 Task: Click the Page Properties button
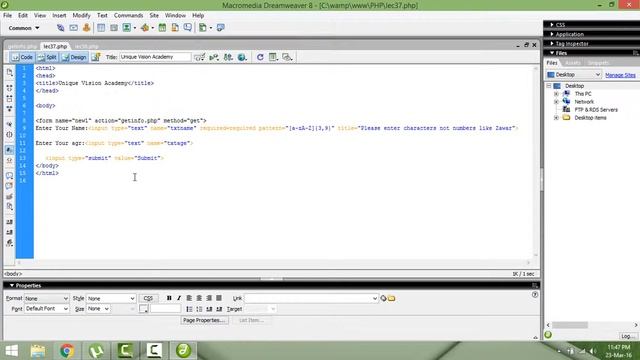click(204, 320)
